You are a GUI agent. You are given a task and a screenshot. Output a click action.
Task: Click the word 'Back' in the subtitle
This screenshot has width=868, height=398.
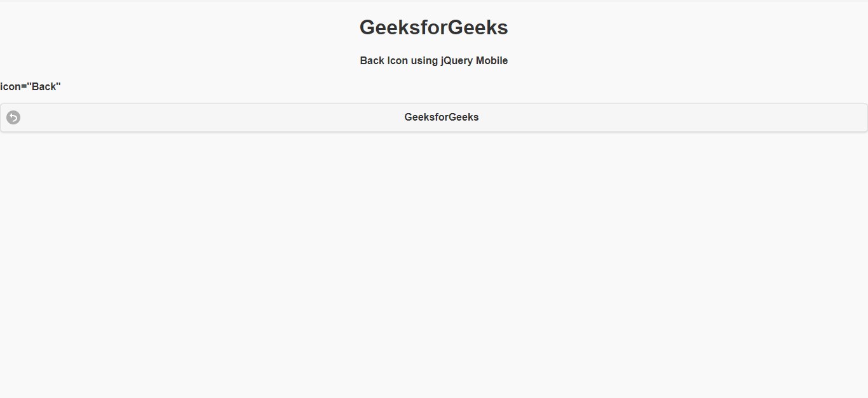[x=372, y=61]
